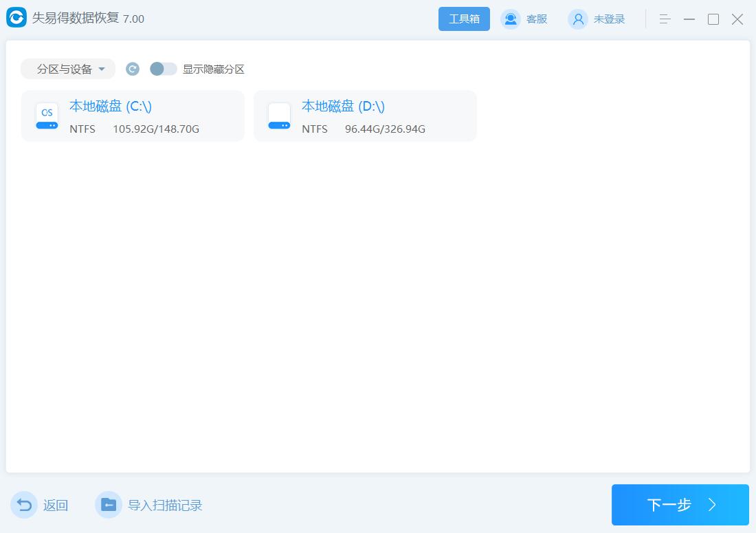Click the 导入扫描记录 folder icon
This screenshot has height=533, width=756.
click(x=108, y=505)
